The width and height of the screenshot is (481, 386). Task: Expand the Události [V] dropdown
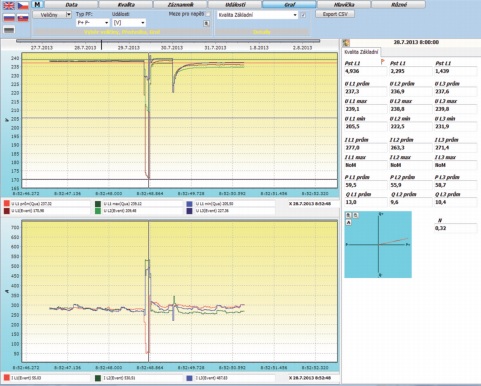129,23
